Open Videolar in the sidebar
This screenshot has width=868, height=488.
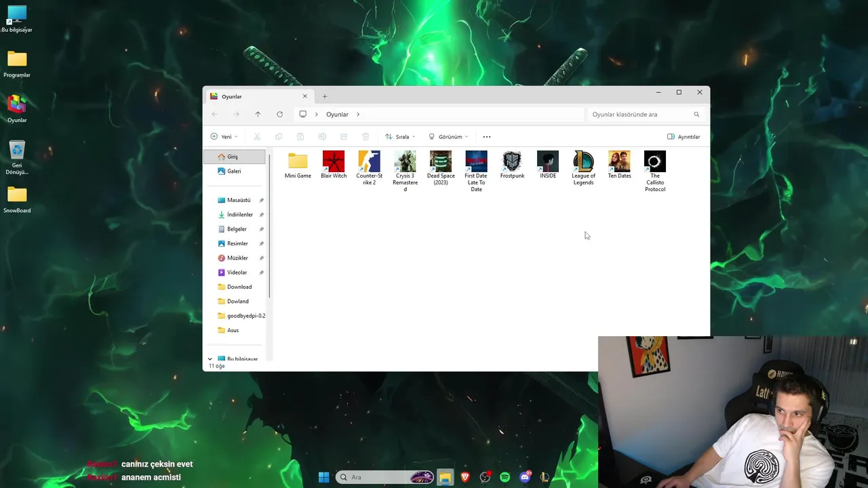point(235,272)
